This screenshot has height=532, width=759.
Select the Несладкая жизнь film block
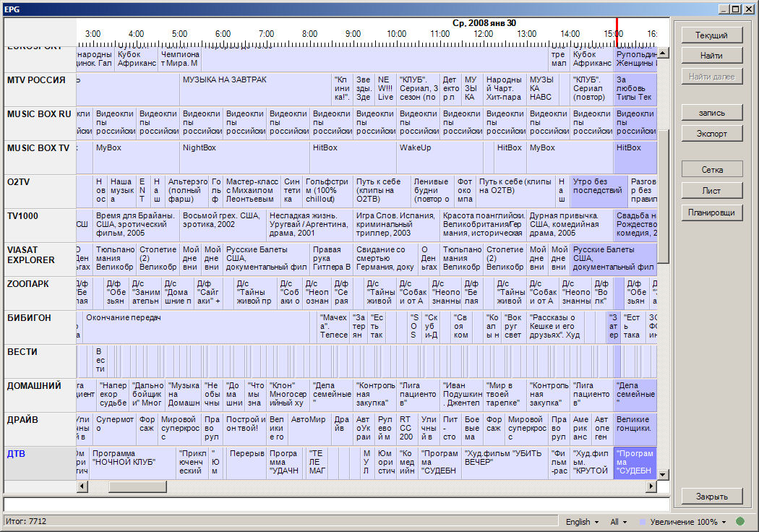[309, 225]
